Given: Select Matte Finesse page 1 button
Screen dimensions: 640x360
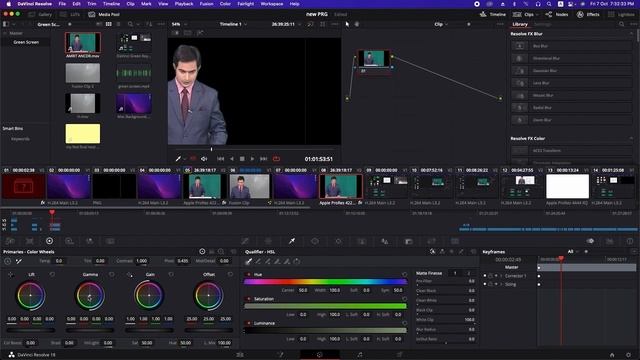Looking at the screenshot, I should [455, 273].
